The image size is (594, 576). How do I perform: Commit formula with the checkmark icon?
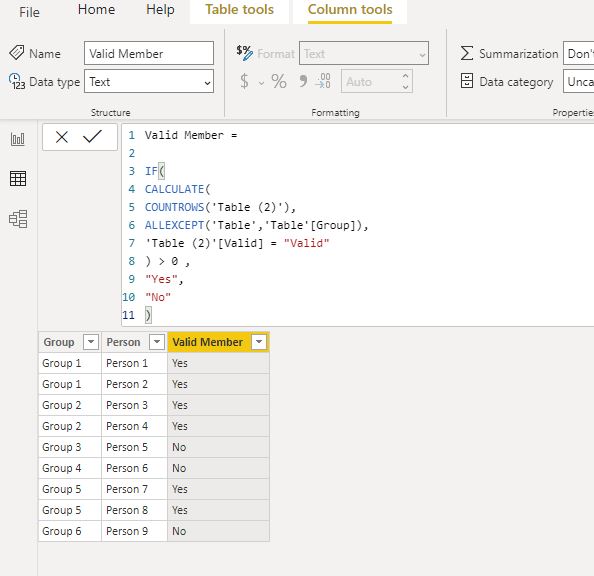click(x=92, y=136)
